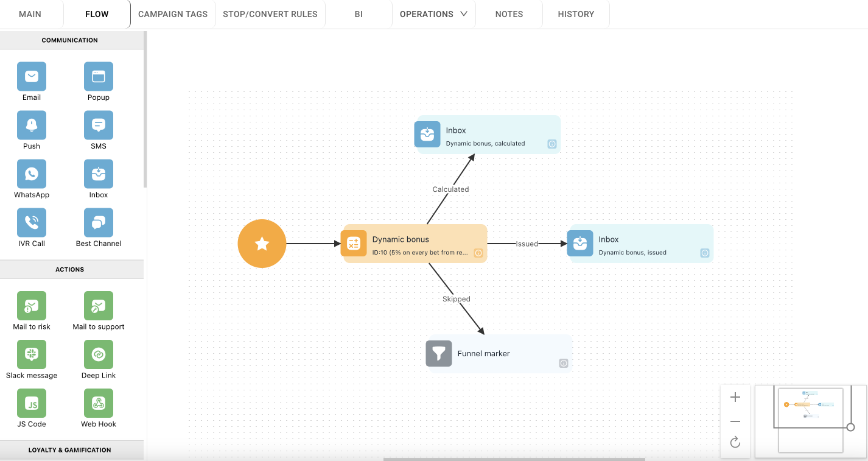This screenshot has width=868, height=461.
Task: Choose the WhatsApp channel icon
Action: coord(32,174)
